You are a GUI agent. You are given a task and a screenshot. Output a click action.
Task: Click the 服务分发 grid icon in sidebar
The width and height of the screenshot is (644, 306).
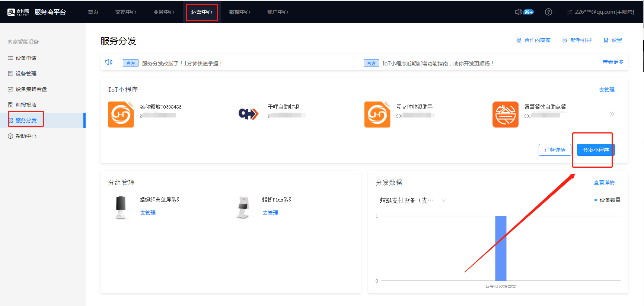coord(10,120)
